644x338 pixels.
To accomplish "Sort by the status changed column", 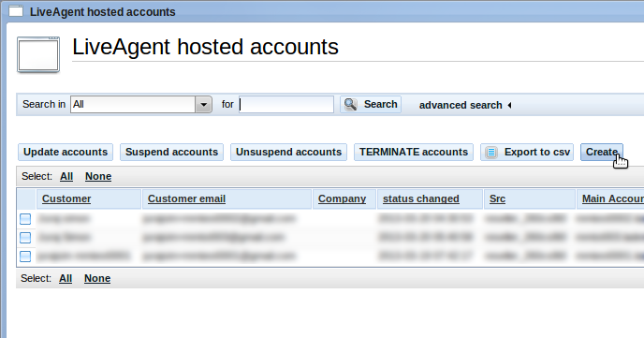I will (x=421, y=198).
